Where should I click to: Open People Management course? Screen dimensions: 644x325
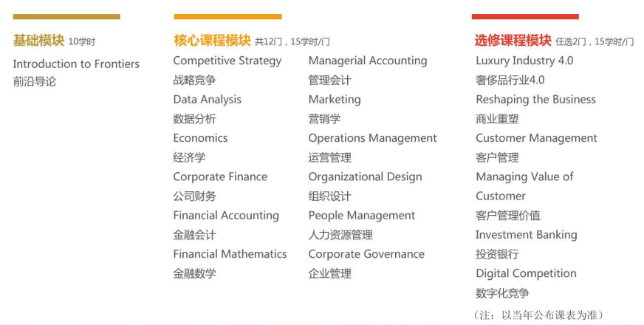click(x=362, y=216)
